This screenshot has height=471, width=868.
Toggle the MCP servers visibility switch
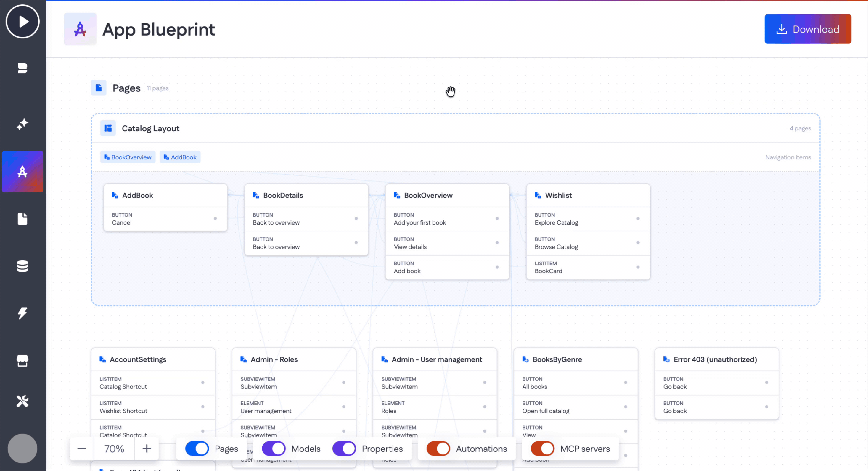coord(542,449)
